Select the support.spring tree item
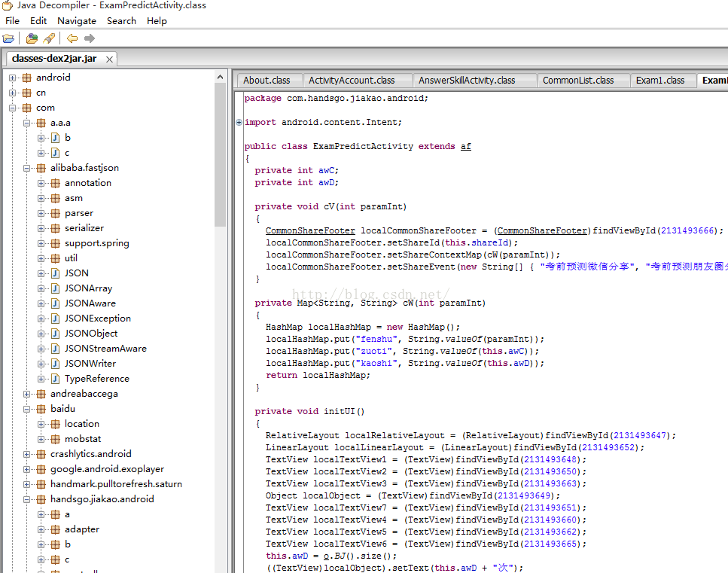Screen dimensions: 728x573 pos(96,243)
